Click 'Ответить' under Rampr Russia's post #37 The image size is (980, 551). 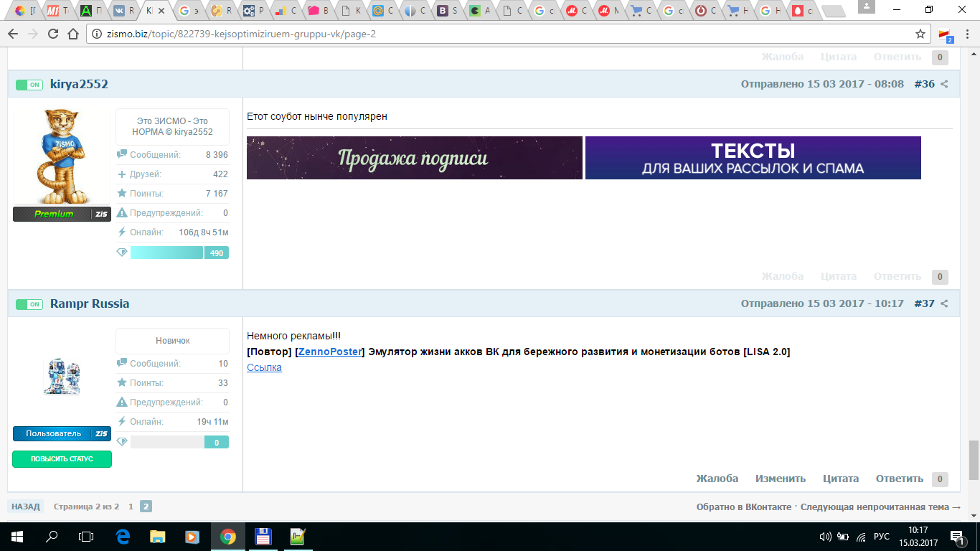[900, 479]
